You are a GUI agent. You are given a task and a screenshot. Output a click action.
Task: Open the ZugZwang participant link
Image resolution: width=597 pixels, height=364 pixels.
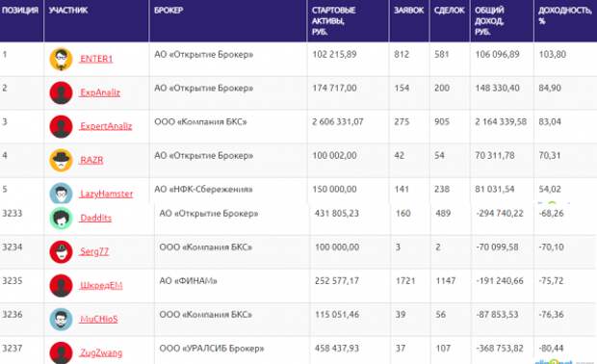101,352
